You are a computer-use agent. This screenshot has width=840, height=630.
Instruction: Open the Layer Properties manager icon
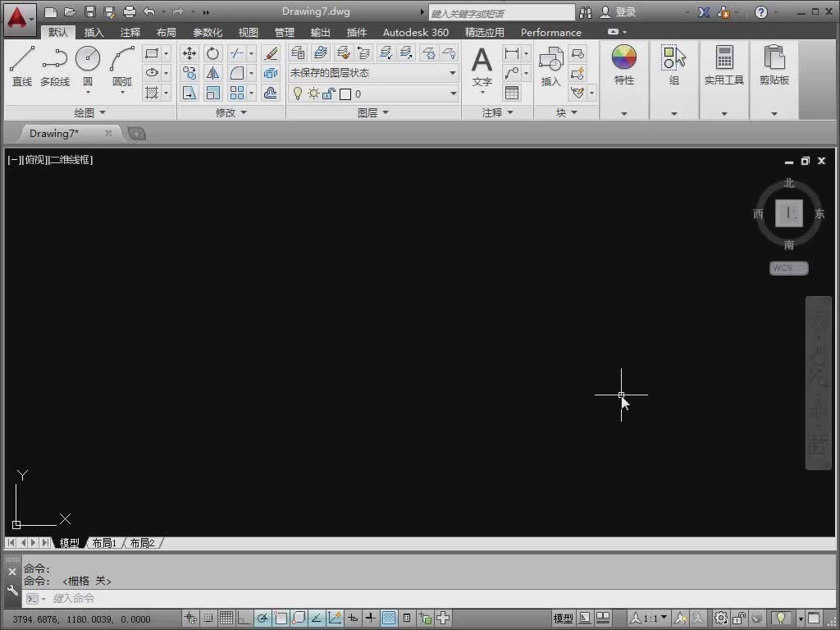[298, 52]
